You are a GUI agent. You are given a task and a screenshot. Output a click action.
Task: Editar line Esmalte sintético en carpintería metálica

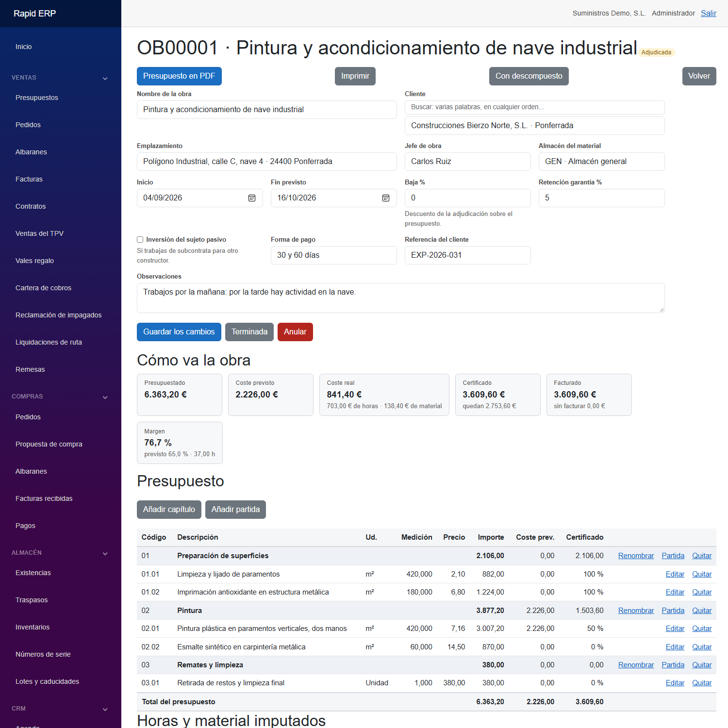click(x=675, y=647)
